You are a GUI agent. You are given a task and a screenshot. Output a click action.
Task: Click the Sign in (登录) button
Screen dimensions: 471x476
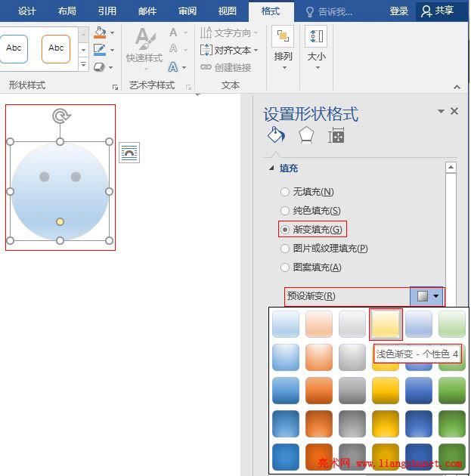399,11
